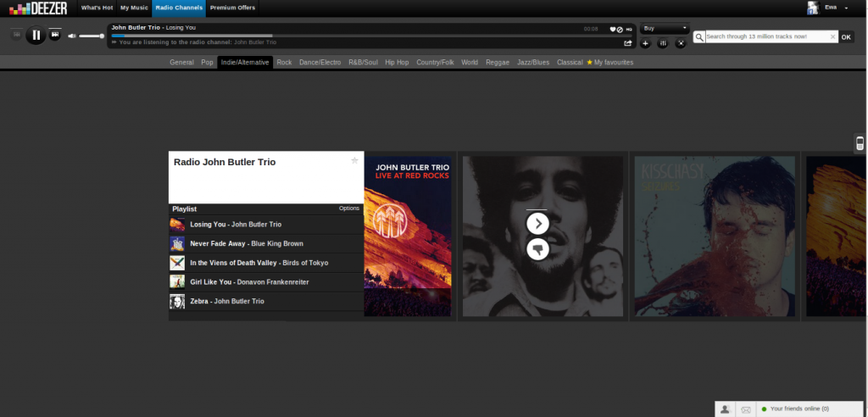Click the fullscreen mode icon
Image resolution: width=868 pixels, height=417 pixels.
pos(681,44)
